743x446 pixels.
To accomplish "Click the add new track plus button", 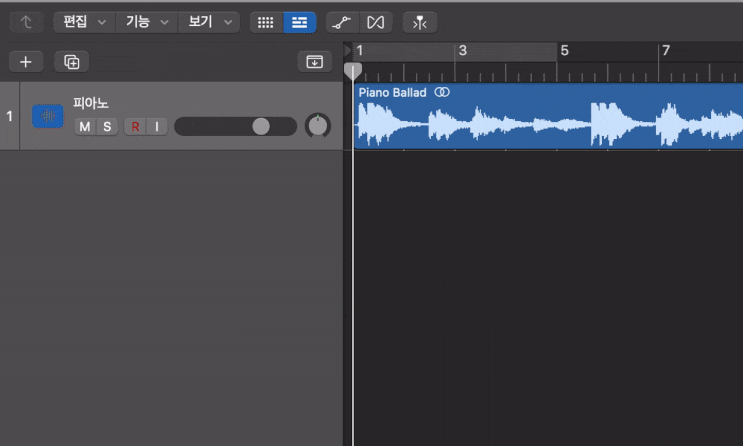I will [26, 62].
